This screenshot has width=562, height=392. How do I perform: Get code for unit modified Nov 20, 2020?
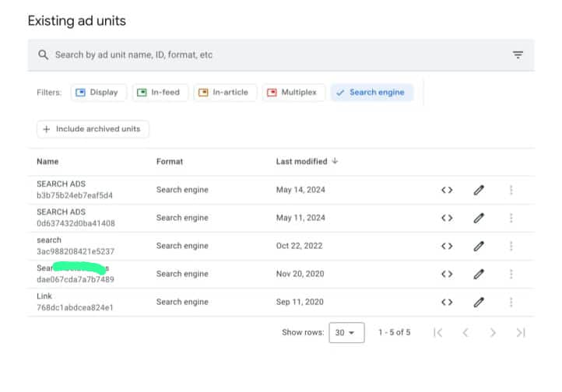point(447,274)
